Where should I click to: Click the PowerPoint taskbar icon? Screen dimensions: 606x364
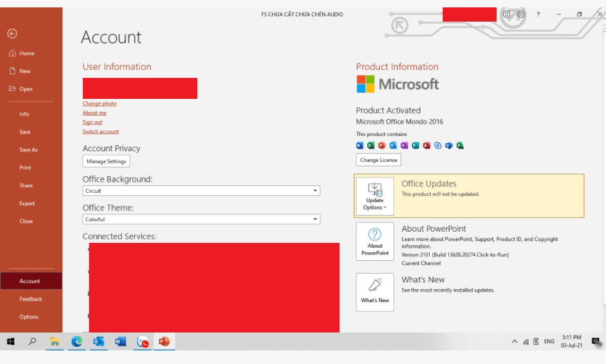164,342
